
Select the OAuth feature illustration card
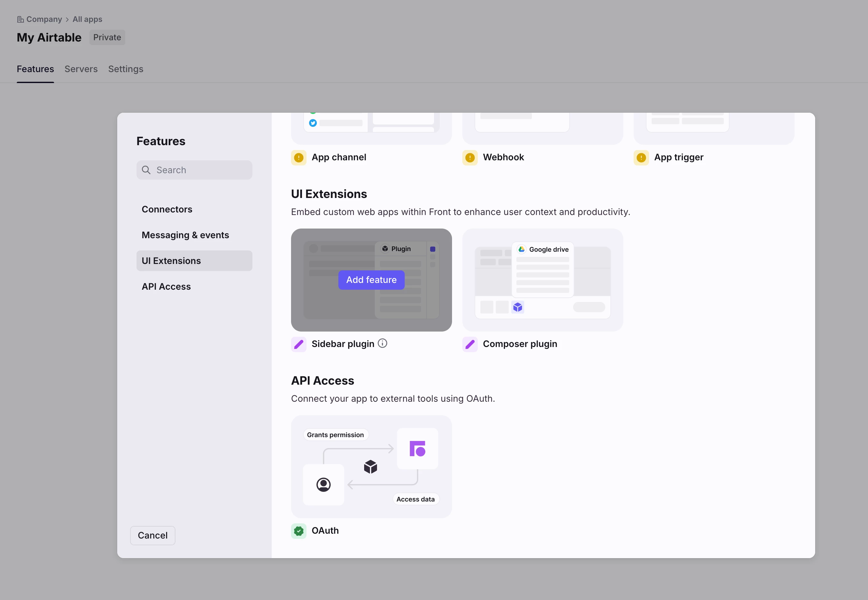[371, 466]
